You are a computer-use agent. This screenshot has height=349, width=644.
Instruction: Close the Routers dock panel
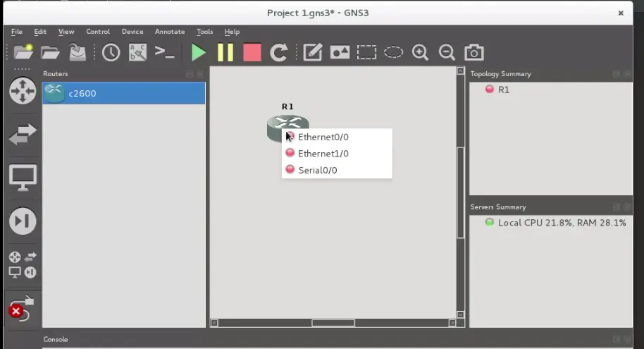[200, 74]
